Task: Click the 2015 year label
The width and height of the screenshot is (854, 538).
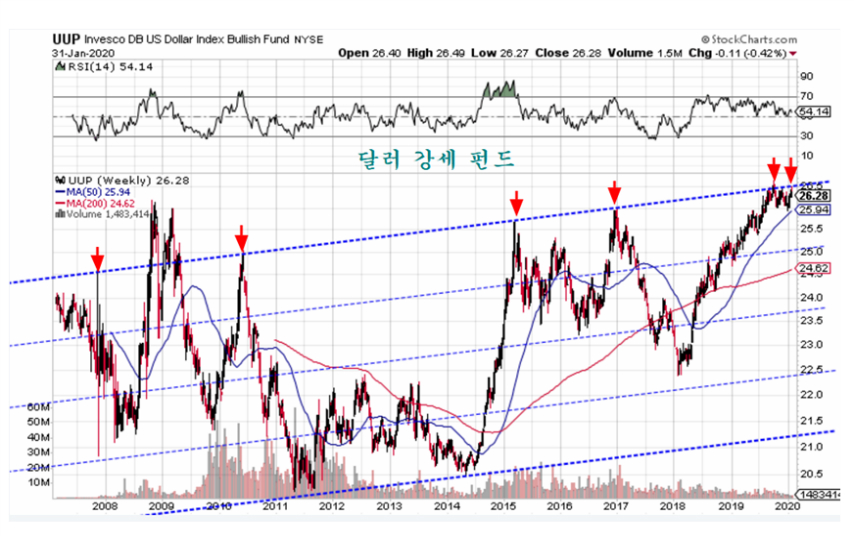Action: 503,506
